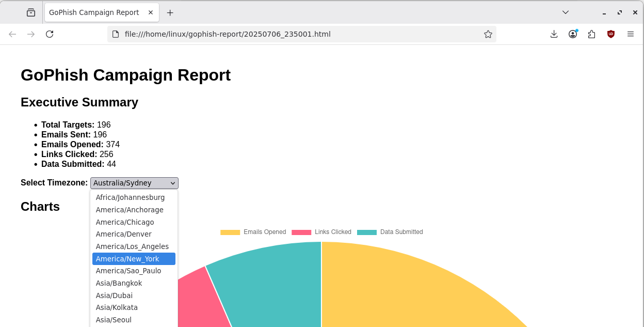This screenshot has height=327, width=644.
Task: List all tabs with chevron button
Action: tap(566, 12)
